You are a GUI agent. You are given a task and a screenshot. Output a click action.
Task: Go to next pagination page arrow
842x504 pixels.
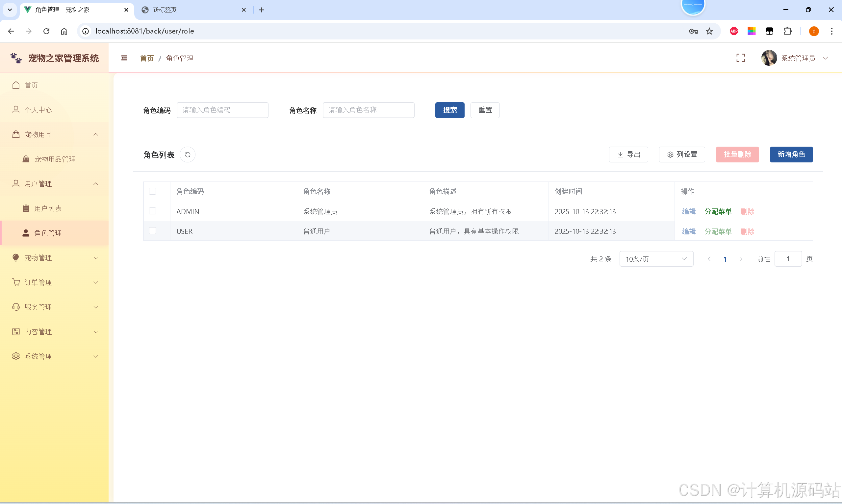pyautogui.click(x=741, y=259)
